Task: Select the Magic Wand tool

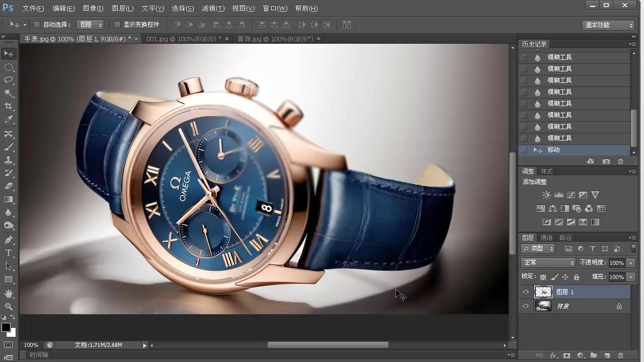Action: point(9,93)
